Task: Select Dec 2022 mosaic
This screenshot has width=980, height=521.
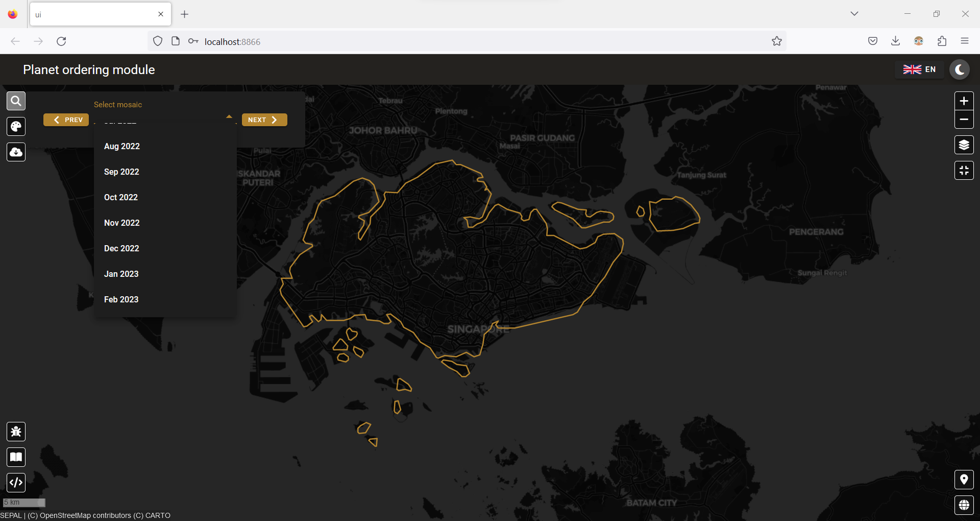Action: 165,248
